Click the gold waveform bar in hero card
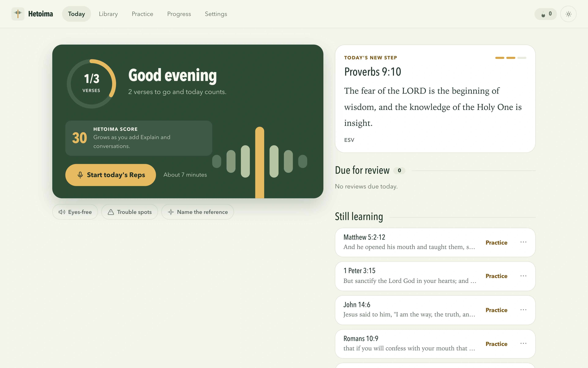Screen dimensions: 588x368 click(260, 162)
